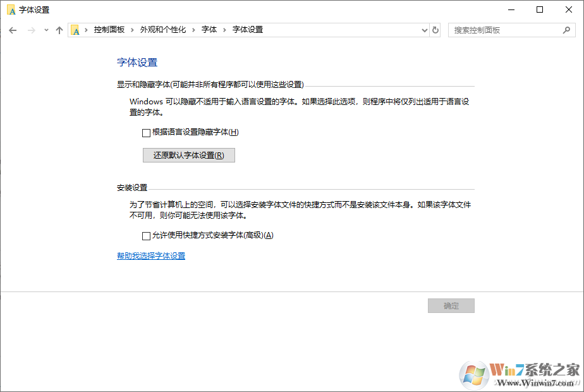Click the forward navigation arrow
The width and height of the screenshot is (584, 392).
(30, 30)
